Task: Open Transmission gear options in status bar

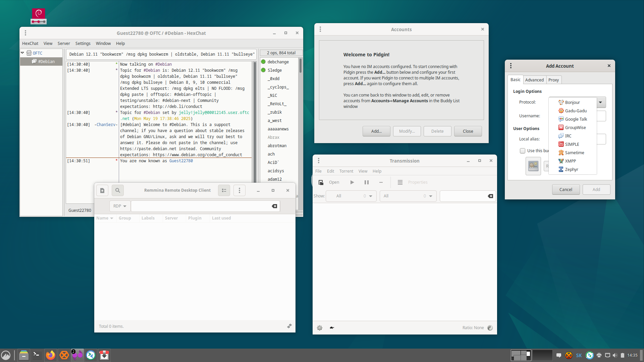Action: click(x=320, y=328)
